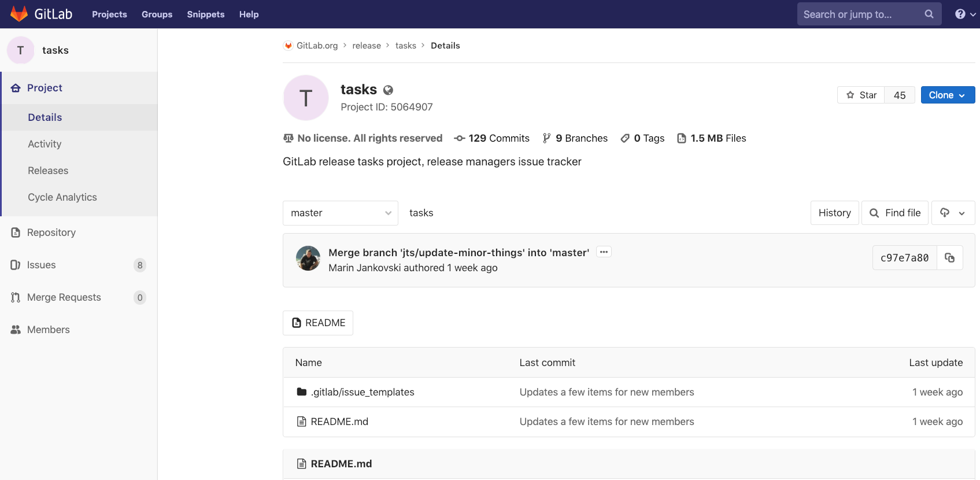The height and width of the screenshot is (480, 980).
Task: Open the help question mark menu
Action: tap(965, 14)
